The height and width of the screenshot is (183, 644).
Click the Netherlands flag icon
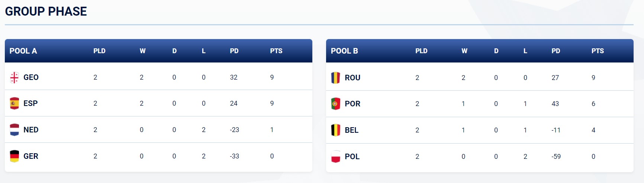(14, 130)
